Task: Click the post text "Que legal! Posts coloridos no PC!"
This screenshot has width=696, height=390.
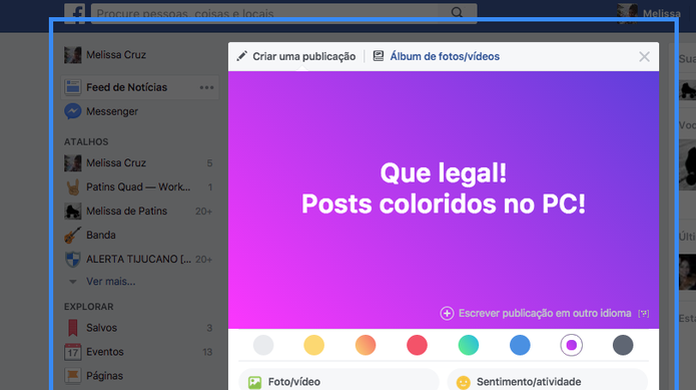Action: tap(443, 189)
